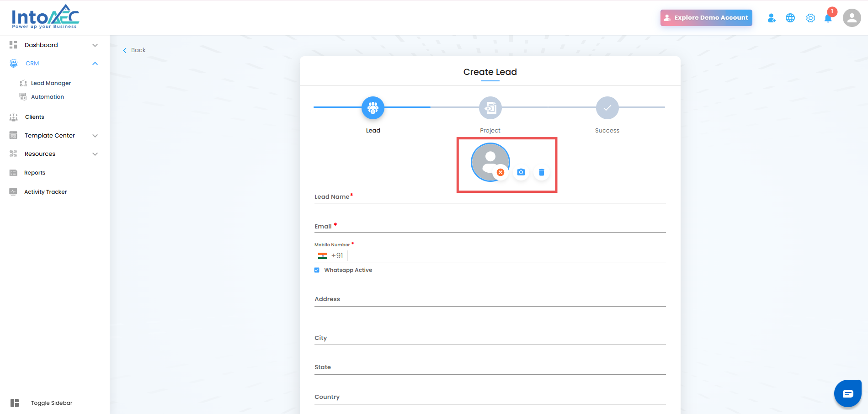Open Resources label in sidebar
Screen dimensions: 868x414
click(x=40, y=154)
